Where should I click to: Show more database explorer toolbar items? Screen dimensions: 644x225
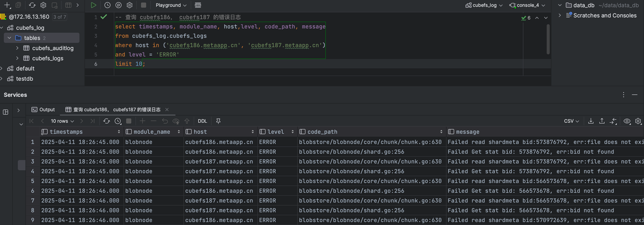(x=77, y=5)
